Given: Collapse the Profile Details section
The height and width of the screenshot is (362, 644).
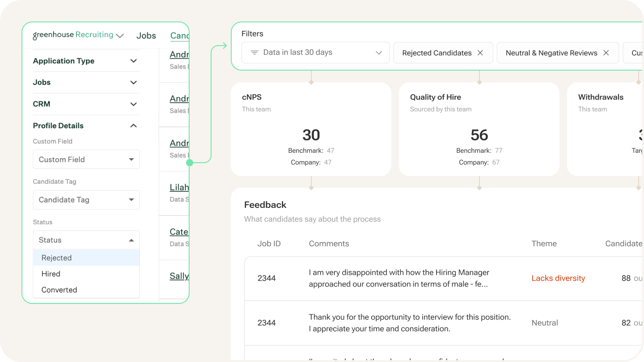Looking at the screenshot, I should (133, 126).
